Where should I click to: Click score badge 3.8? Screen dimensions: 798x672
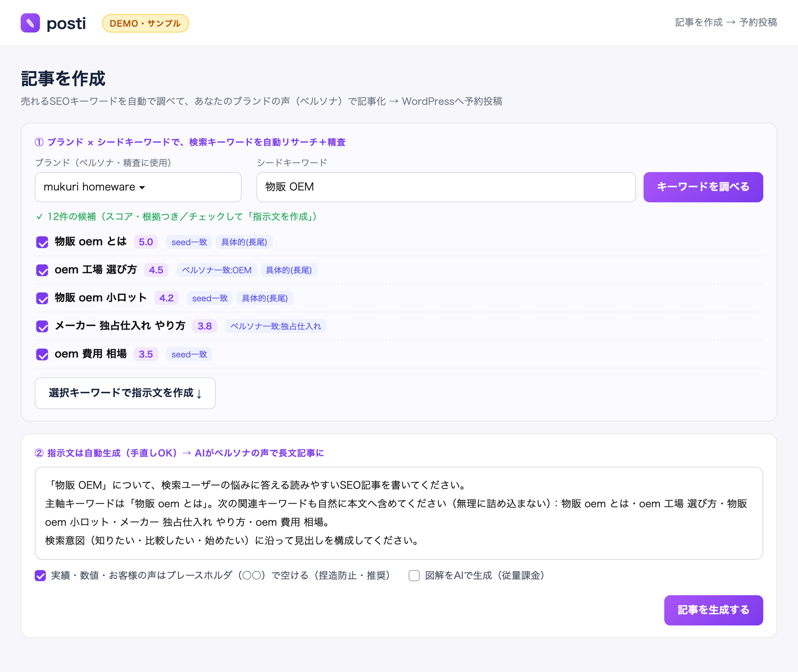(x=205, y=326)
